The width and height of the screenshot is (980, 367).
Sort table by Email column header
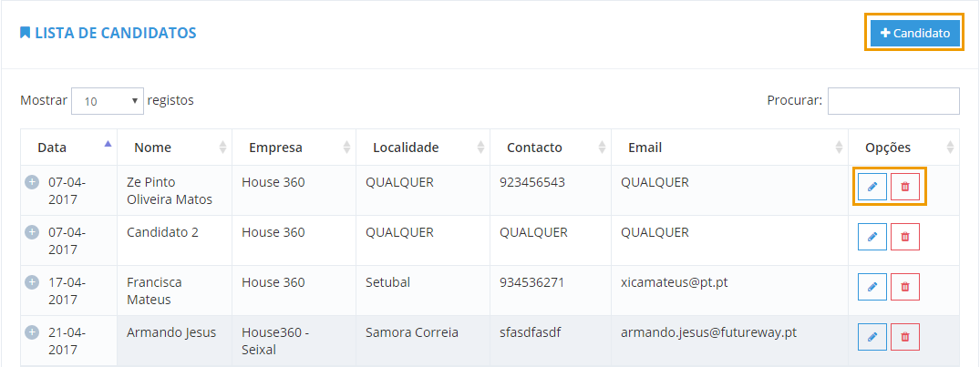(730, 148)
